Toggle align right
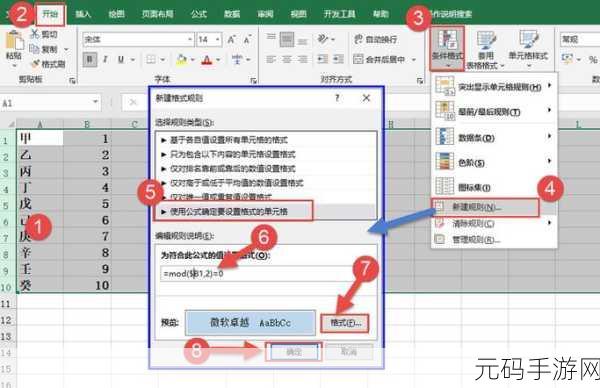The width and height of the screenshot is (600, 388). pyautogui.click(x=302, y=59)
